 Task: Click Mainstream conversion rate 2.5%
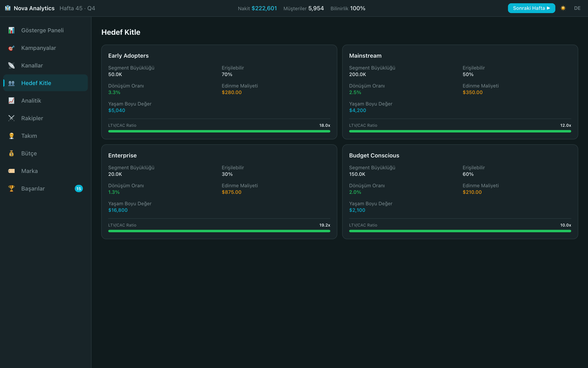[x=355, y=92]
